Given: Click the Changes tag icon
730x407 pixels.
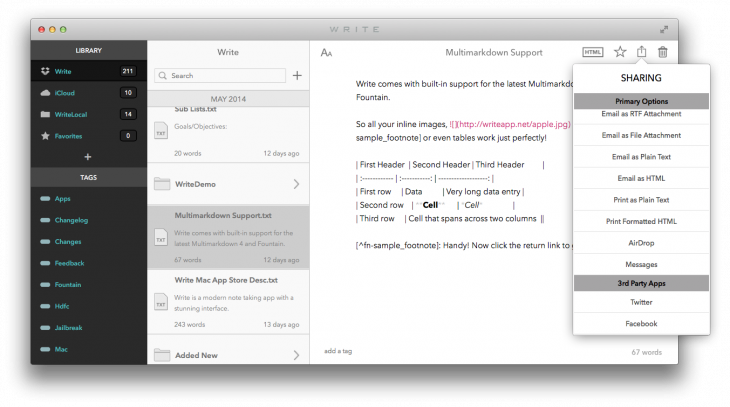Looking at the screenshot, I should point(45,241).
